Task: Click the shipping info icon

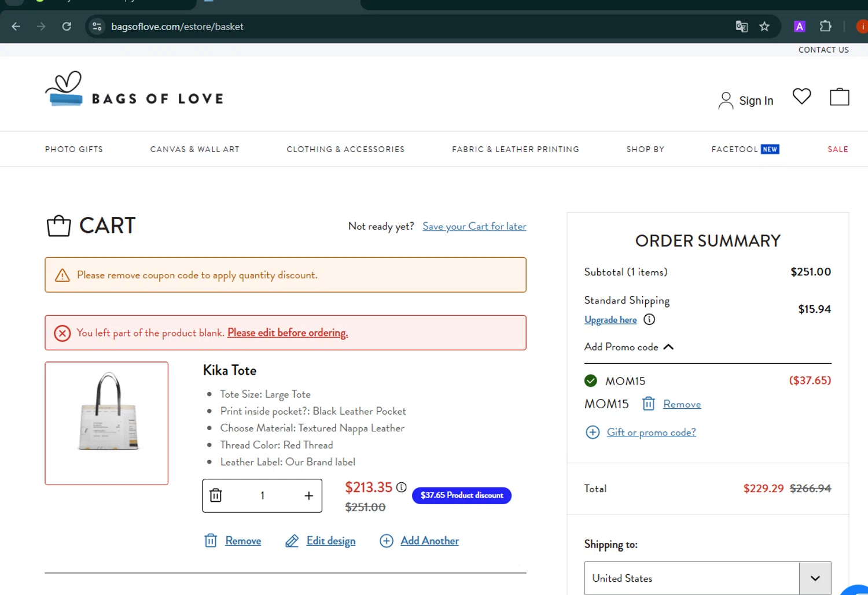Action: pos(649,319)
